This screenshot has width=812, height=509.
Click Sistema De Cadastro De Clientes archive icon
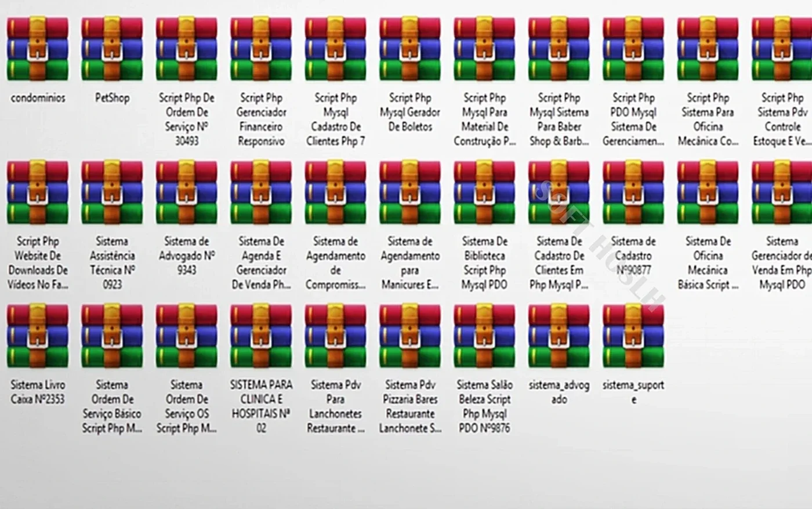[559, 192]
